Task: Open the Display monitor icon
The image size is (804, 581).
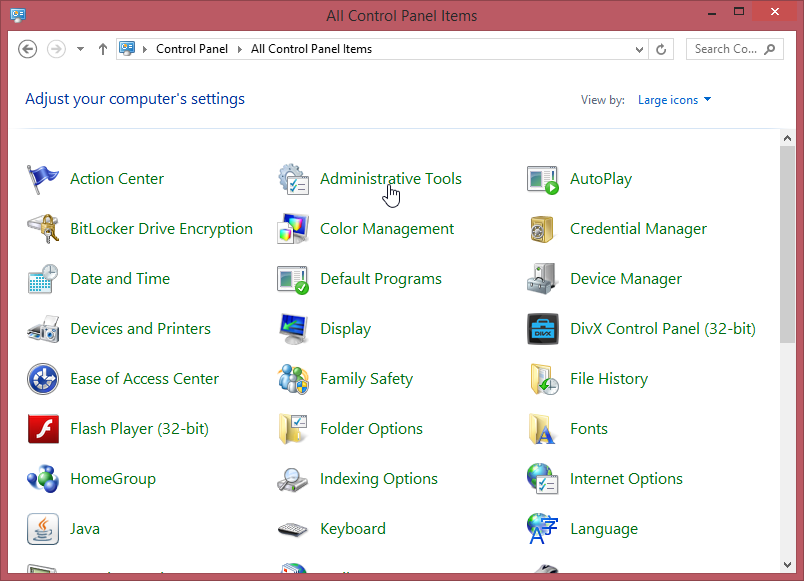Action: tap(293, 329)
